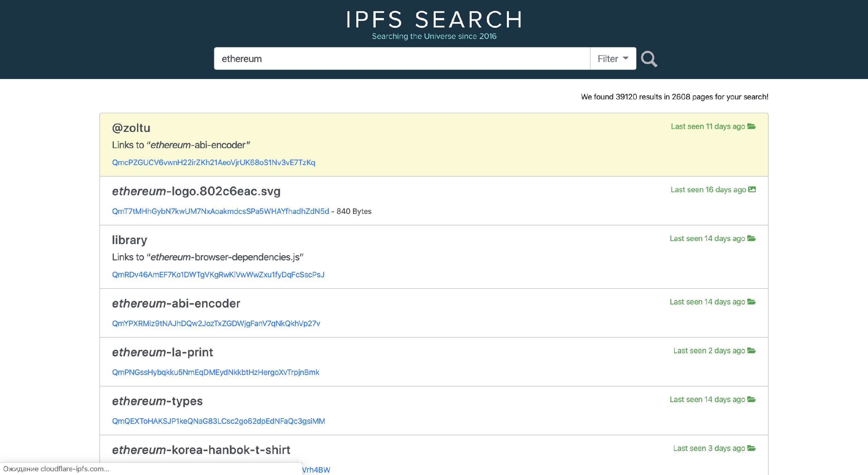Click the '840 Bytes' file size text
868x475 pixels.
tap(354, 211)
